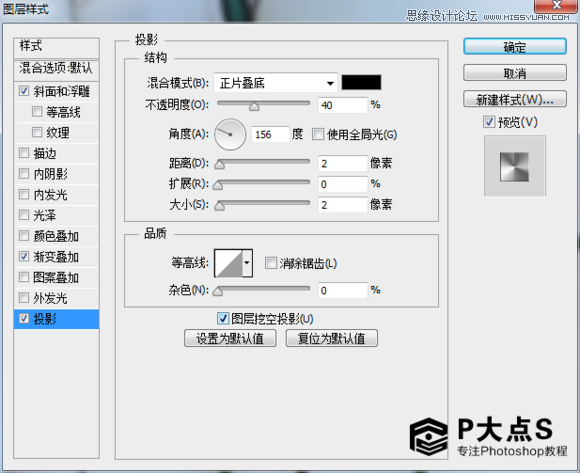The height and width of the screenshot is (473, 580).
Task: Enable the 颜色叠加 checkbox
Action: click(x=24, y=236)
